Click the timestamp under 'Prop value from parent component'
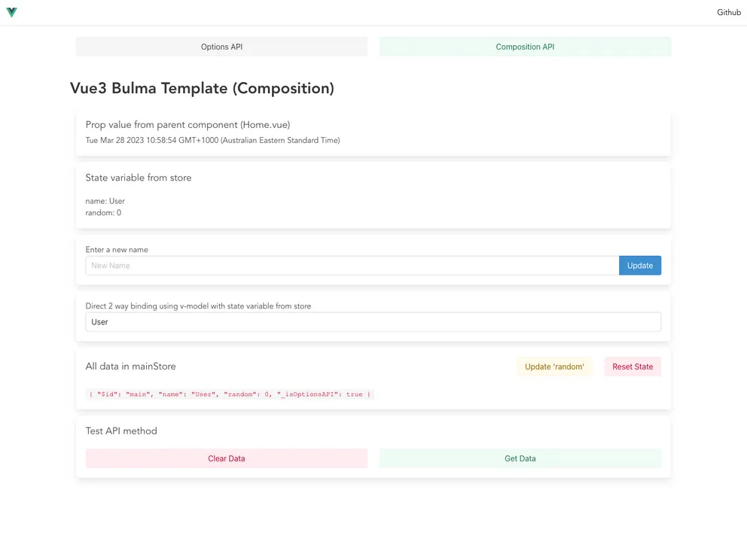The image size is (747, 560). click(x=212, y=140)
